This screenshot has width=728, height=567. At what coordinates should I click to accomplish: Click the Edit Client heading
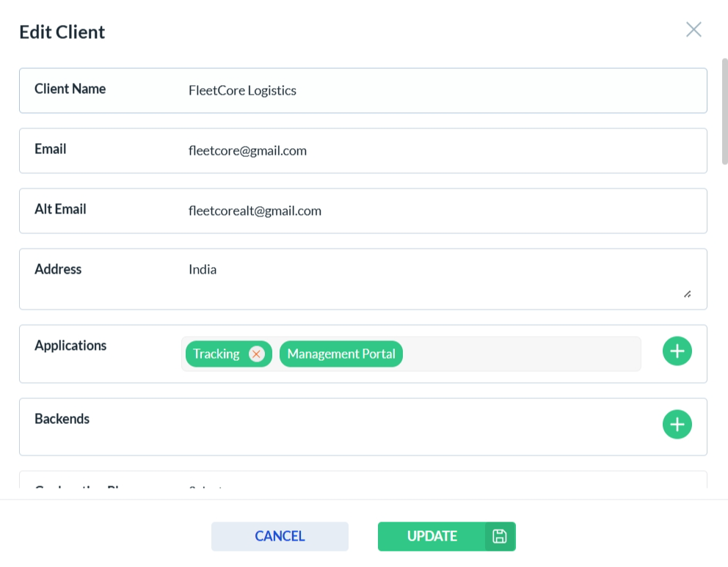point(62,32)
